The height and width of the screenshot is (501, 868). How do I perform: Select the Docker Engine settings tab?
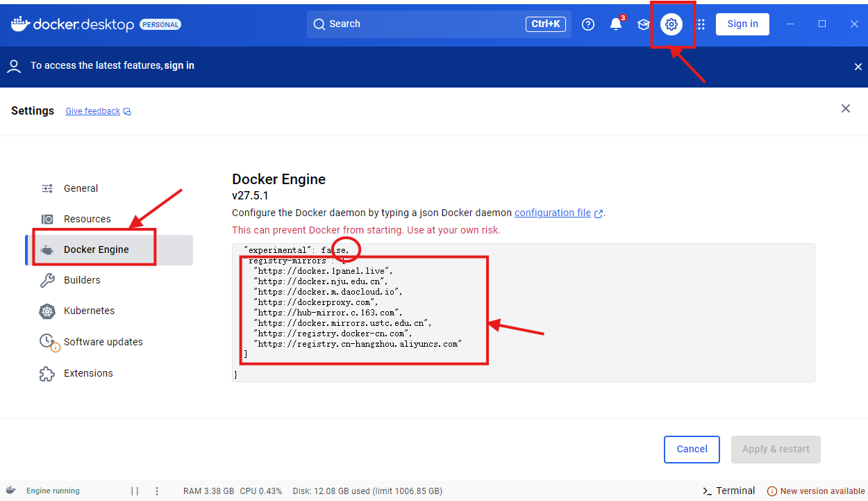[x=109, y=249]
